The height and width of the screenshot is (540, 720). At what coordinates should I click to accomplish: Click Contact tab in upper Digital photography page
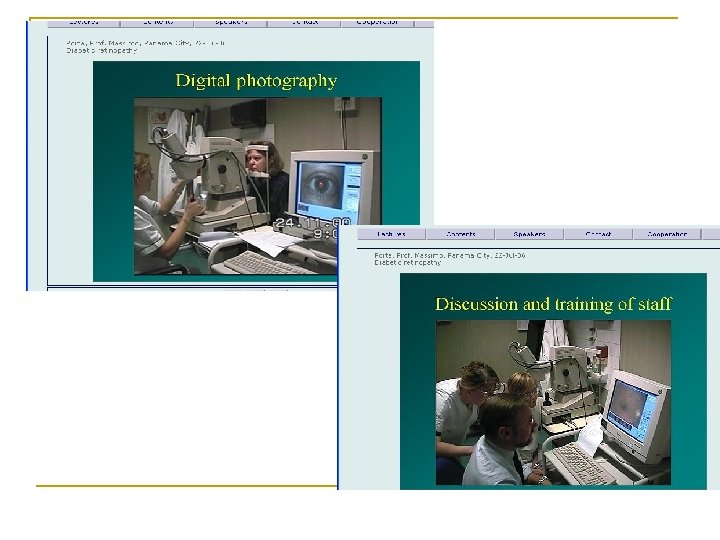point(305,21)
